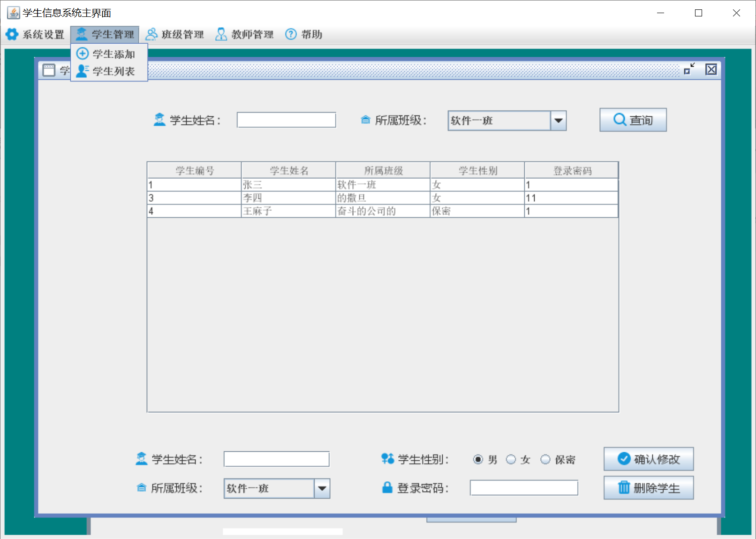This screenshot has width=756, height=539.
Task: Select the table row for 李四
Action: pyautogui.click(x=383, y=198)
